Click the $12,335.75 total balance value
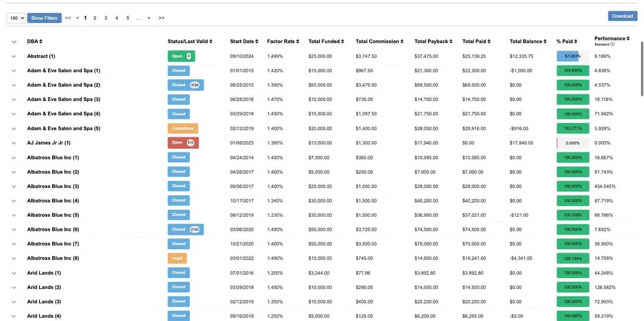Screen dimensions: 644x321 pos(522,56)
